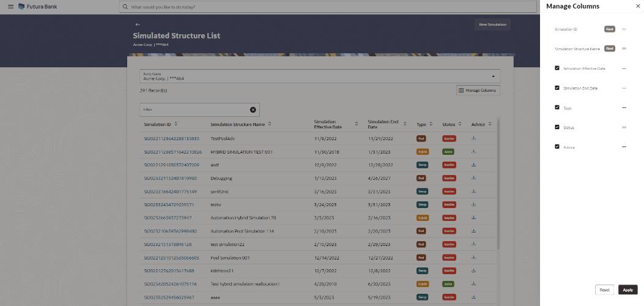
Task: Sort by Status column
Action: coord(460,124)
